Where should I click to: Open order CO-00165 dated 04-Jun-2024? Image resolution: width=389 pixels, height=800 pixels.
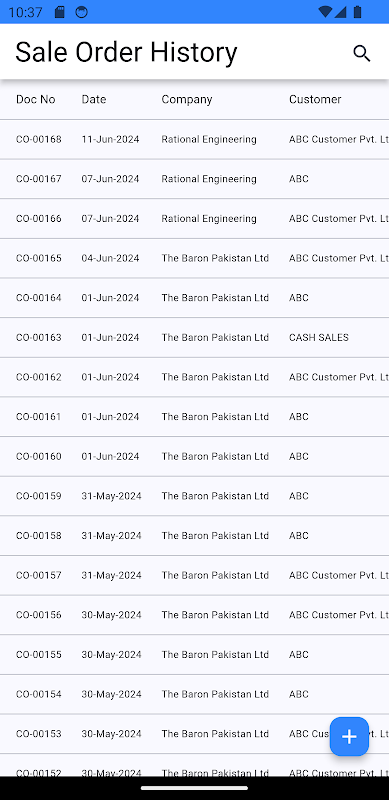194,258
